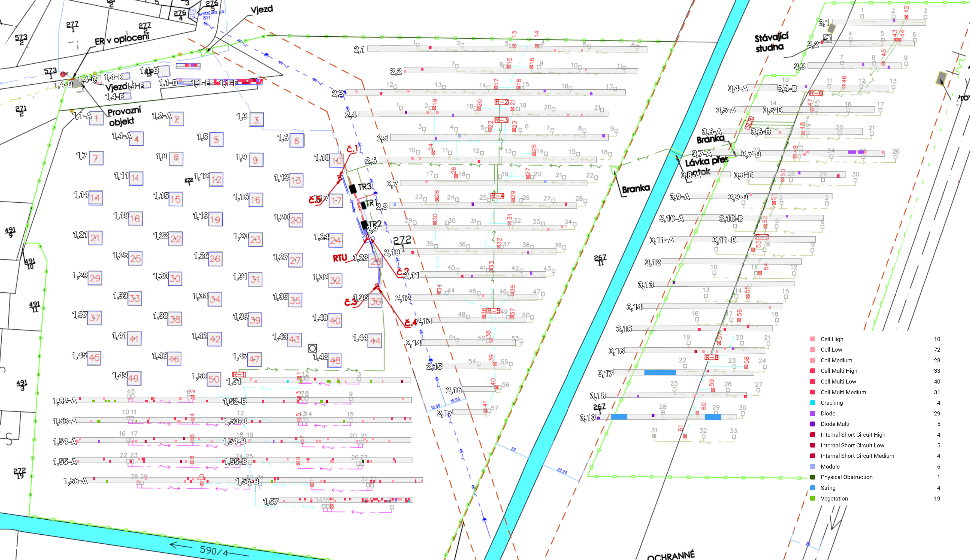Click numbered box 50 beside label 1,50
970x560 pixels.
pos(214,379)
